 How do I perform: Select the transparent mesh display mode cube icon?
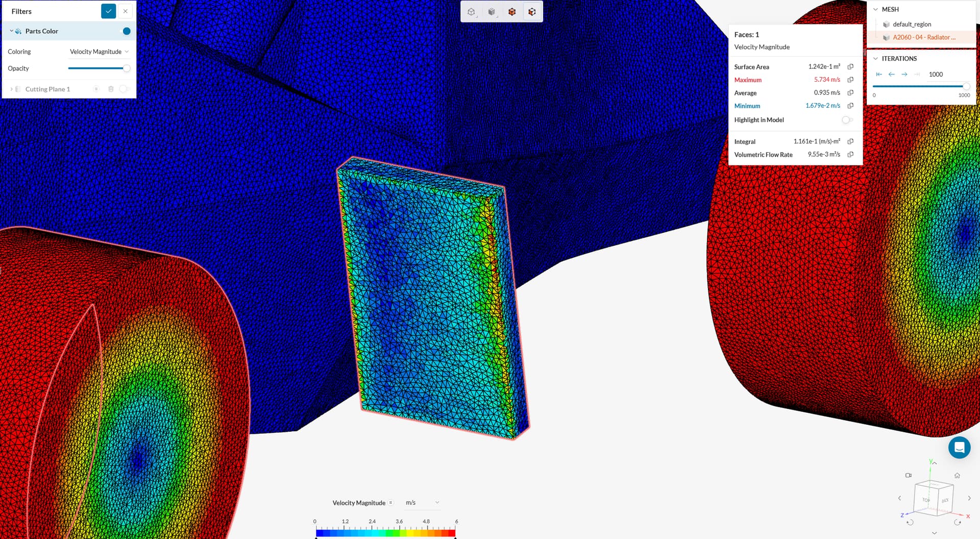click(x=532, y=11)
